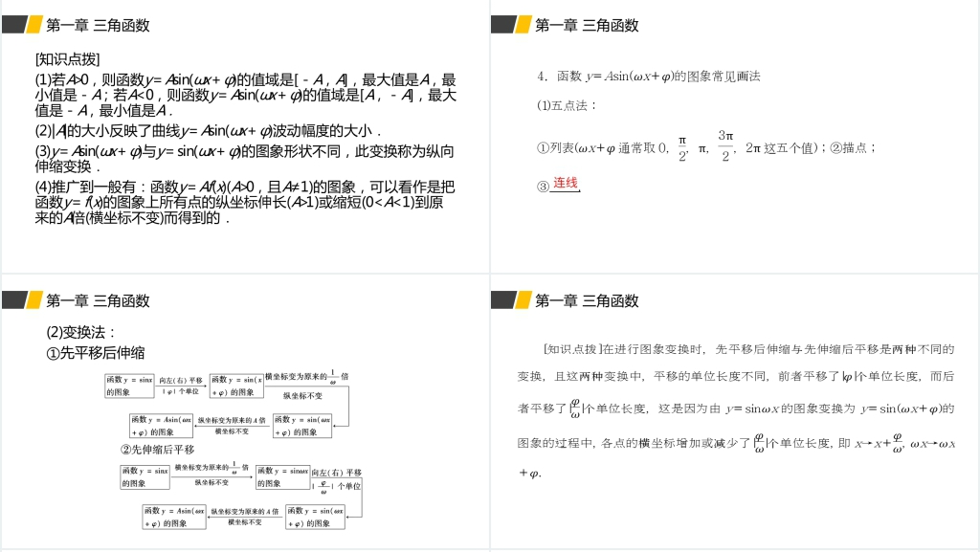Click the (1)五点法： label
The width and height of the screenshot is (980, 552).
(x=567, y=105)
